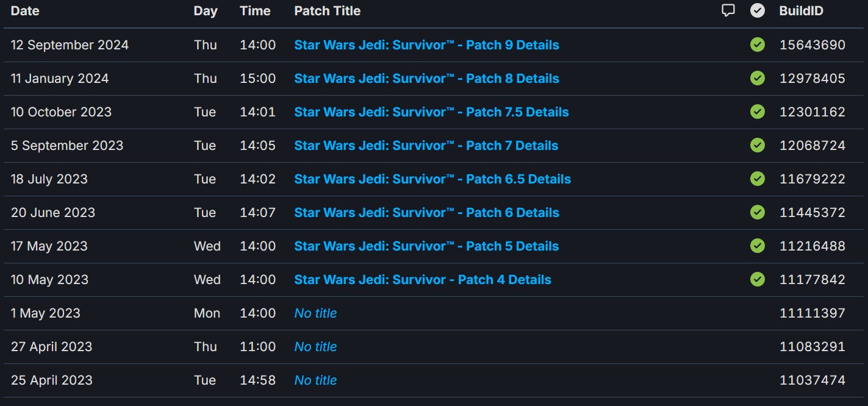Click the green checkmark for Patch 7.5
This screenshot has height=406, width=868.
[758, 112]
